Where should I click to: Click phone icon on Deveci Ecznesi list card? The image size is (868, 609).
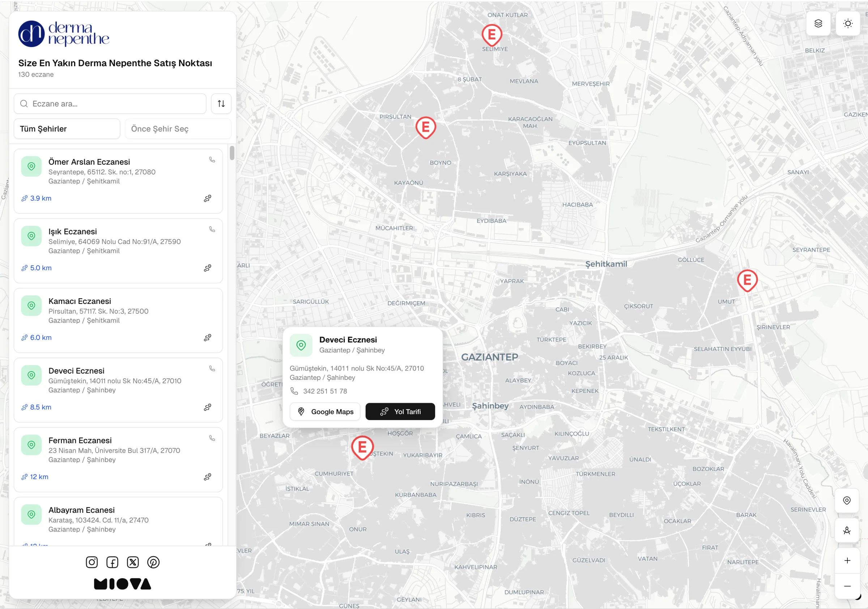pyautogui.click(x=212, y=368)
